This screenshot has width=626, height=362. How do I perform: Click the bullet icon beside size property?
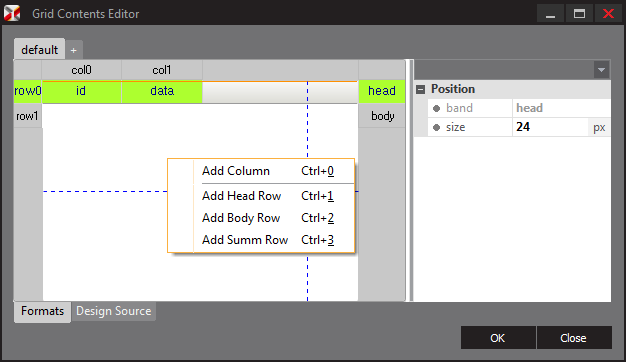coord(436,127)
